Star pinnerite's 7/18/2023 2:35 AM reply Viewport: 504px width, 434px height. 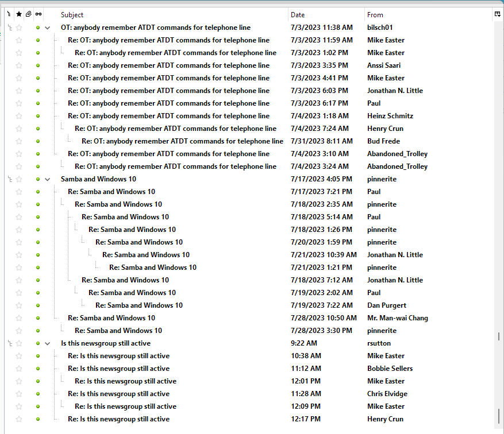pos(19,204)
